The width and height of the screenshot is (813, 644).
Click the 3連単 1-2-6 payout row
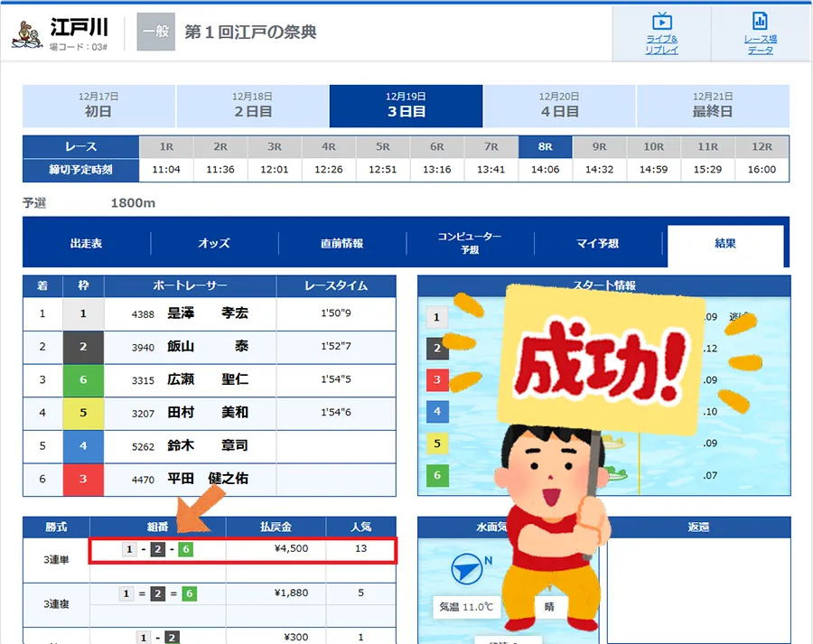[242, 549]
